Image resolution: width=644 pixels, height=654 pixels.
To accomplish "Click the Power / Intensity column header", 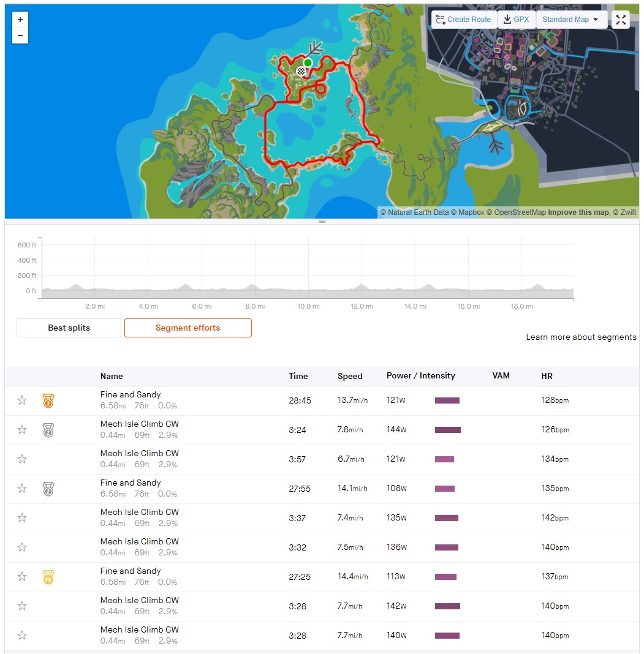I will click(x=421, y=376).
